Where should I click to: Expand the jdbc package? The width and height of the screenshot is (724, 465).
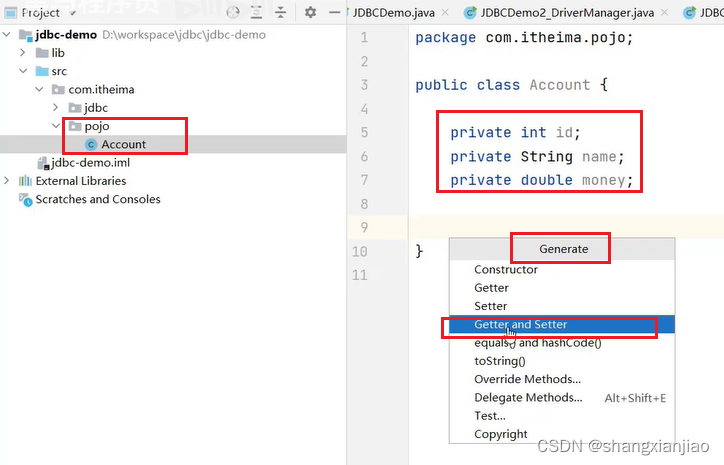click(56, 108)
